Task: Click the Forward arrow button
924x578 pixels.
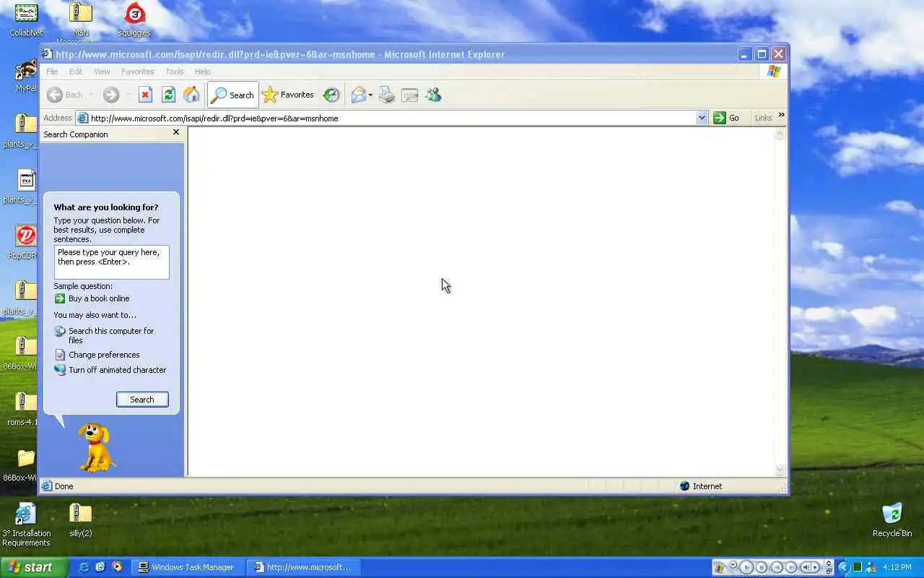Action: pyautogui.click(x=110, y=95)
